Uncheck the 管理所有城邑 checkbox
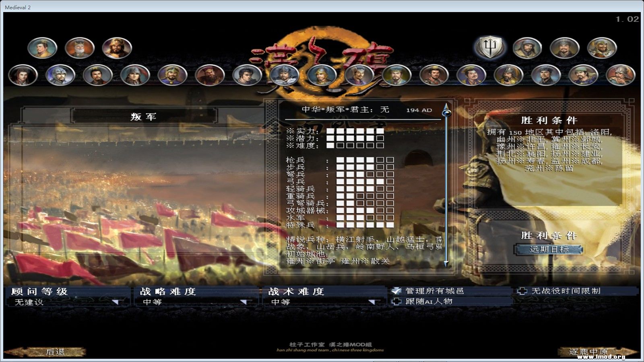 point(396,291)
